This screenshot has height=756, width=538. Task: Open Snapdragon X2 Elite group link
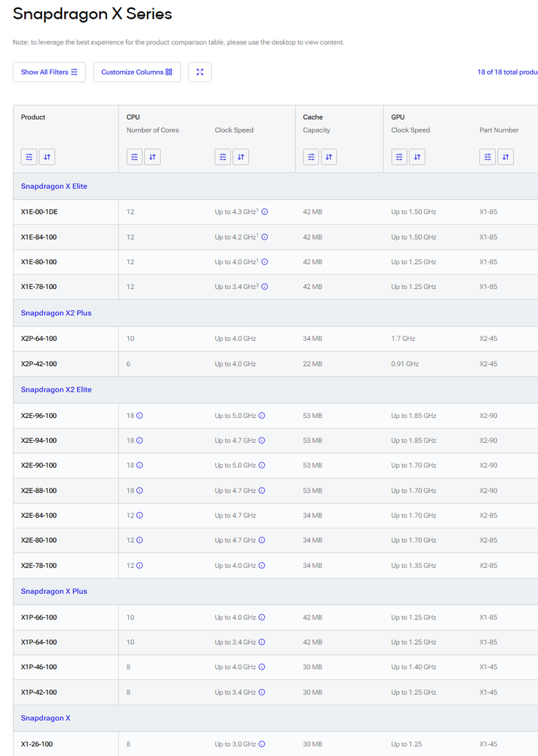pyautogui.click(x=56, y=390)
